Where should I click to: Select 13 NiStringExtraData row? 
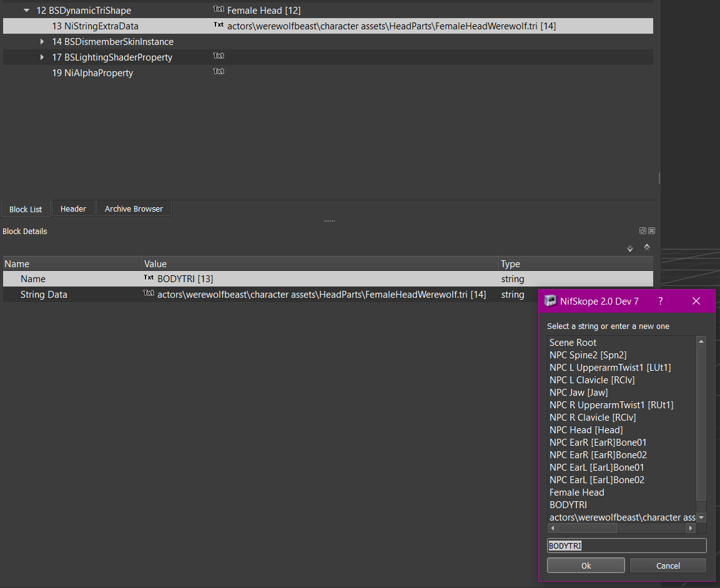pyautogui.click(x=328, y=26)
